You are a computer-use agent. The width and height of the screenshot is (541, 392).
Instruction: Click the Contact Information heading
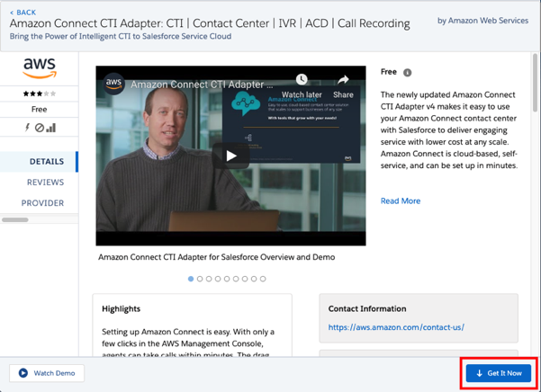367,308
